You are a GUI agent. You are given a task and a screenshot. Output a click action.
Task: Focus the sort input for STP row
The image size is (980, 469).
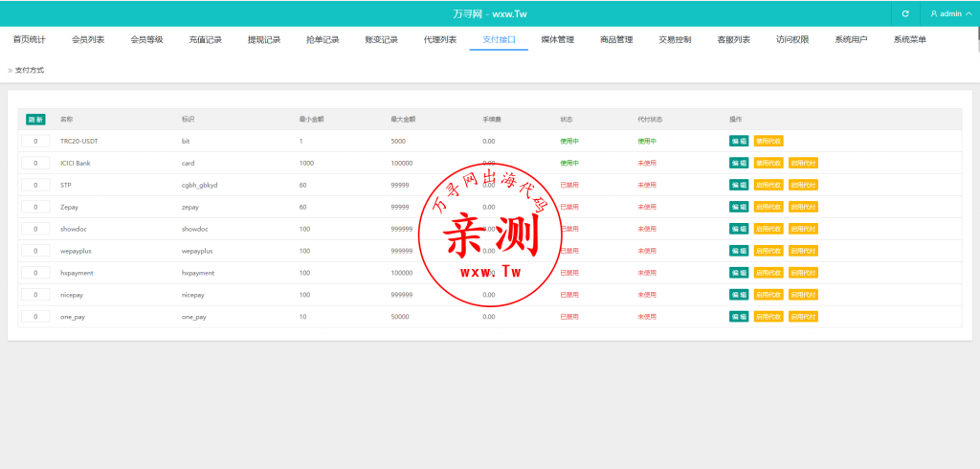[35, 185]
